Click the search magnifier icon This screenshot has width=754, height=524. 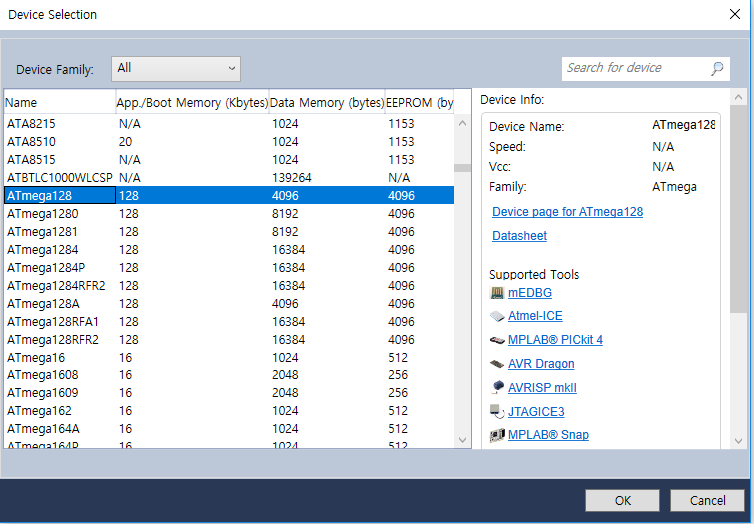717,69
